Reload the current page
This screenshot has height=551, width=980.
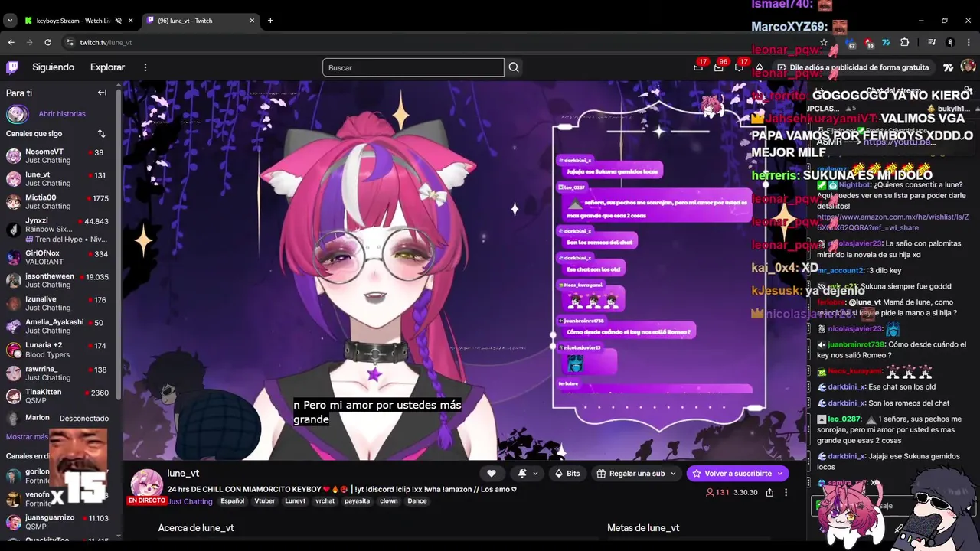click(x=47, y=42)
